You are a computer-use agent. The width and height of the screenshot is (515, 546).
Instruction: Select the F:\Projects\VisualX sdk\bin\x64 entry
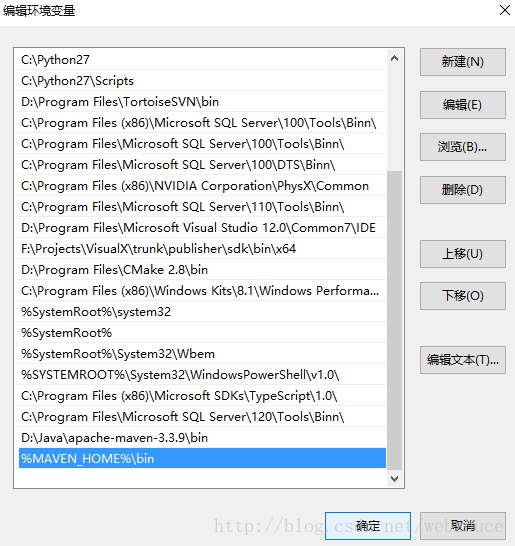[x=201, y=249]
